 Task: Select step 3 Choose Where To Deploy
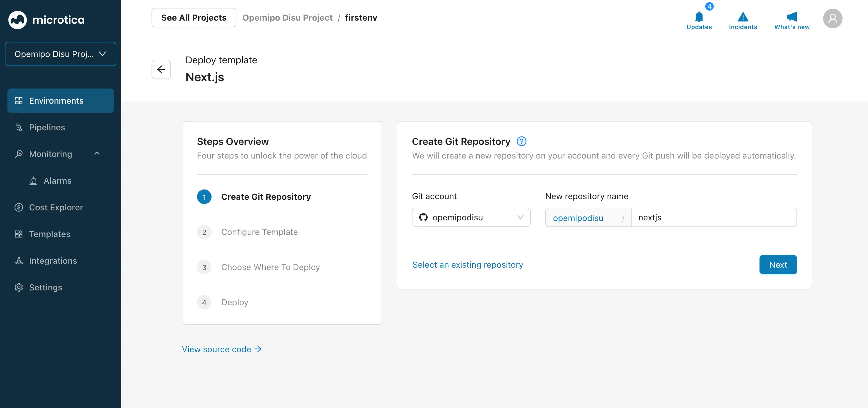point(258,267)
